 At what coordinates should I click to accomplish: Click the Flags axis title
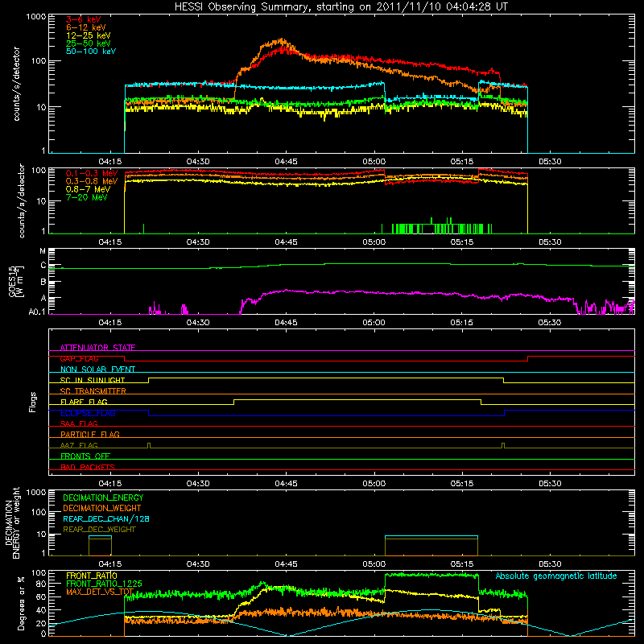tap(33, 402)
